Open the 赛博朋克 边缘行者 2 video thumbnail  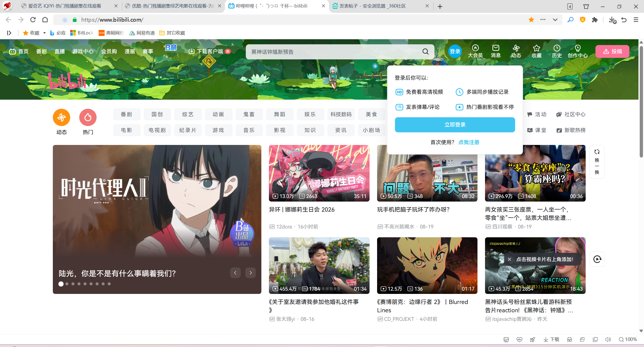pyautogui.click(x=427, y=265)
